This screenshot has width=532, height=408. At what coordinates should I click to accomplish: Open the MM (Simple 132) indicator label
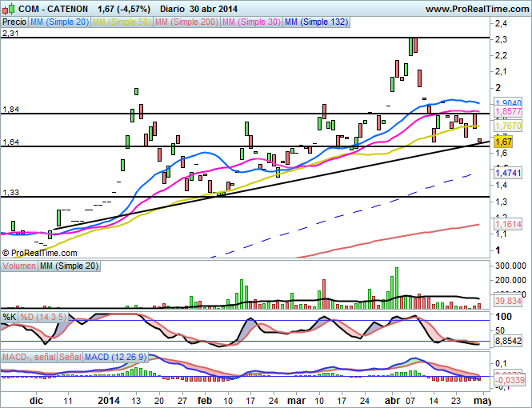[x=317, y=22]
